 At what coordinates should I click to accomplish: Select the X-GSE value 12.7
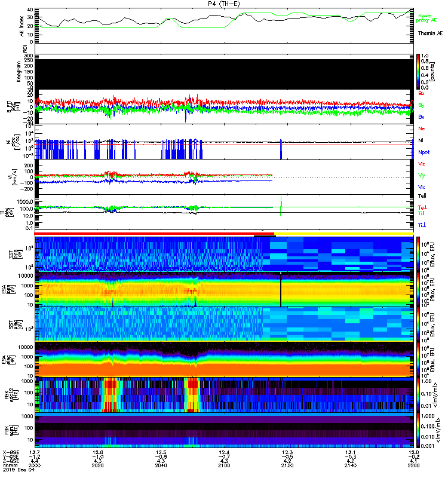[35, 452]
